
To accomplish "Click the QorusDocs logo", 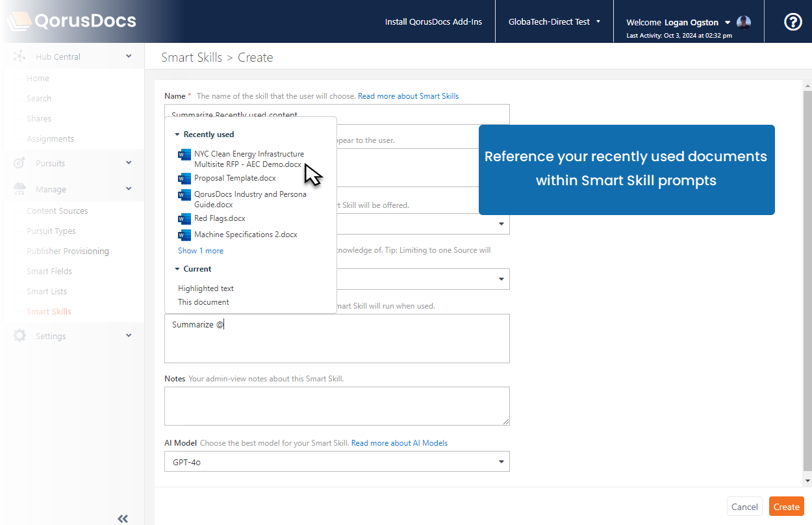I will [71, 21].
